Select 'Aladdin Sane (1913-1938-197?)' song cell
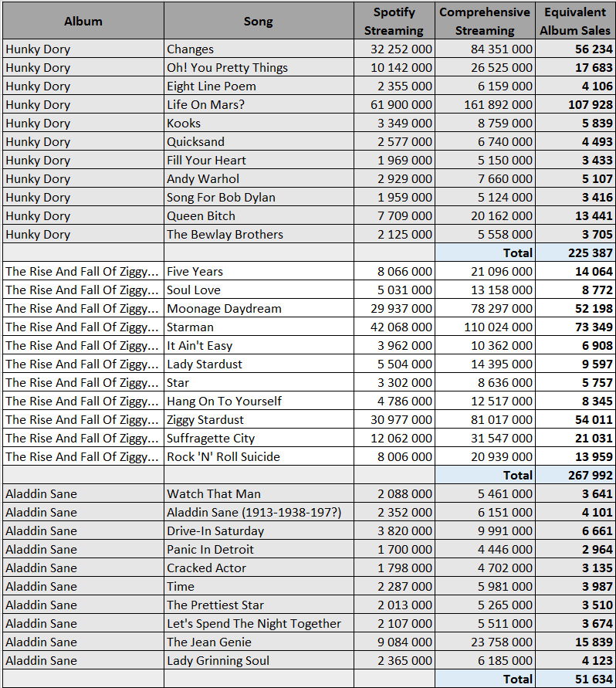This screenshot has width=616, height=688. (259, 512)
